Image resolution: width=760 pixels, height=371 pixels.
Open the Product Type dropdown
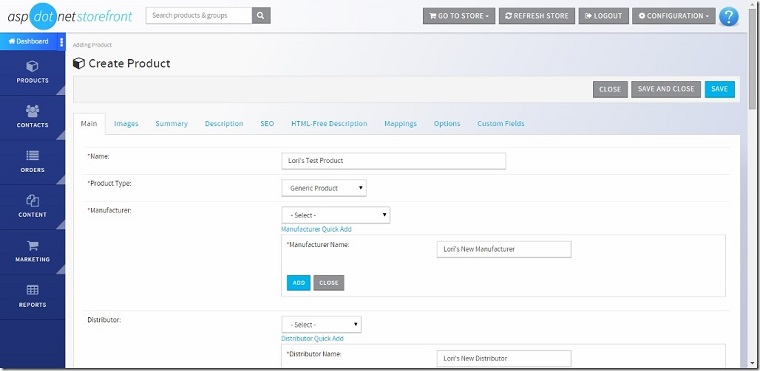coord(324,188)
